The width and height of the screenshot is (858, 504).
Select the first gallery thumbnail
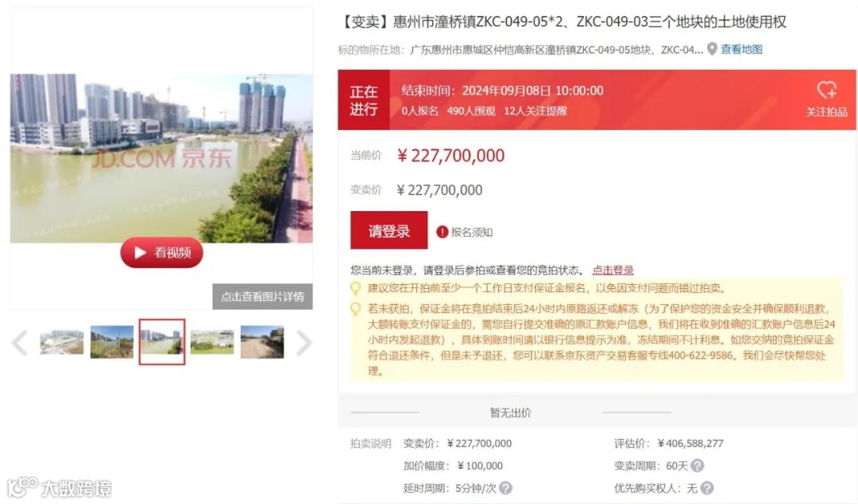point(62,342)
